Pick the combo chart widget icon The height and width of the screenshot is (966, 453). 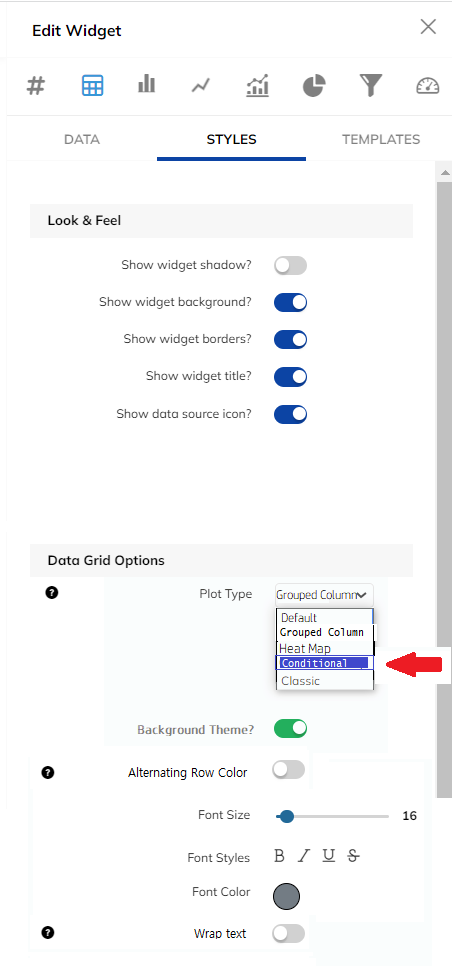click(x=258, y=86)
